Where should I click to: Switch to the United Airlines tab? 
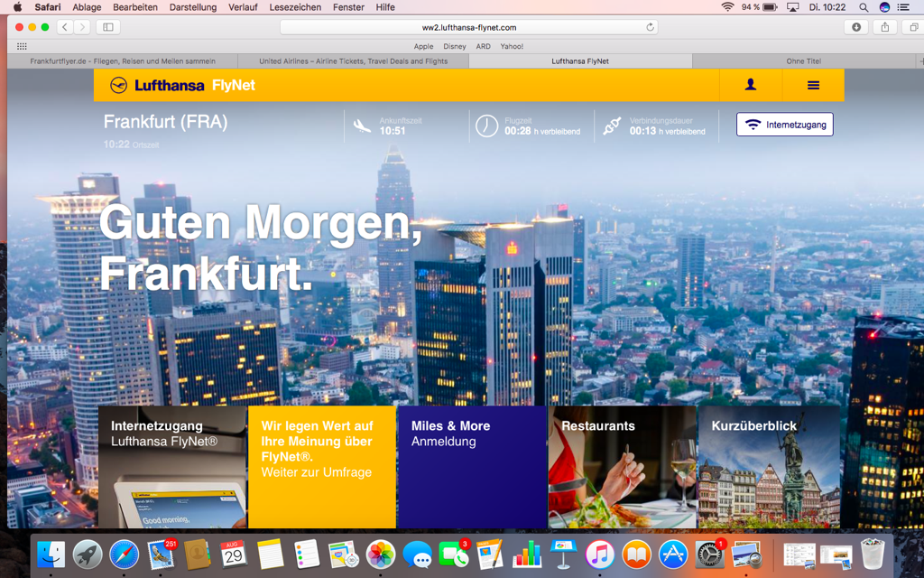(x=353, y=61)
